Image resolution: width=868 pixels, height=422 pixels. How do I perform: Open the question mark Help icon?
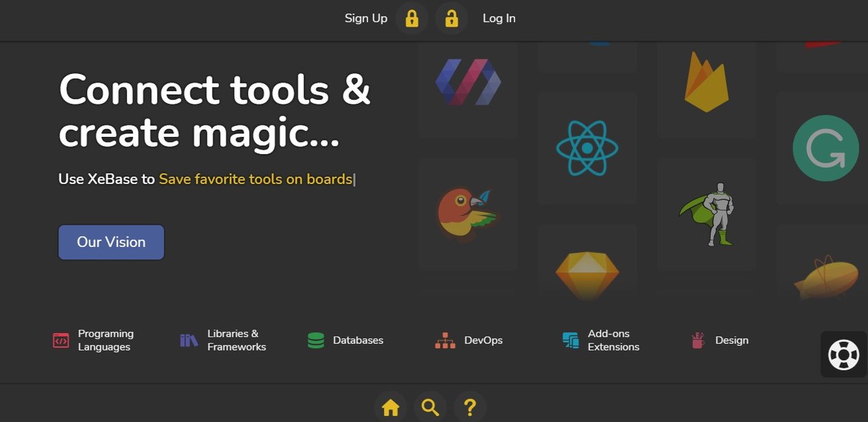click(x=470, y=407)
